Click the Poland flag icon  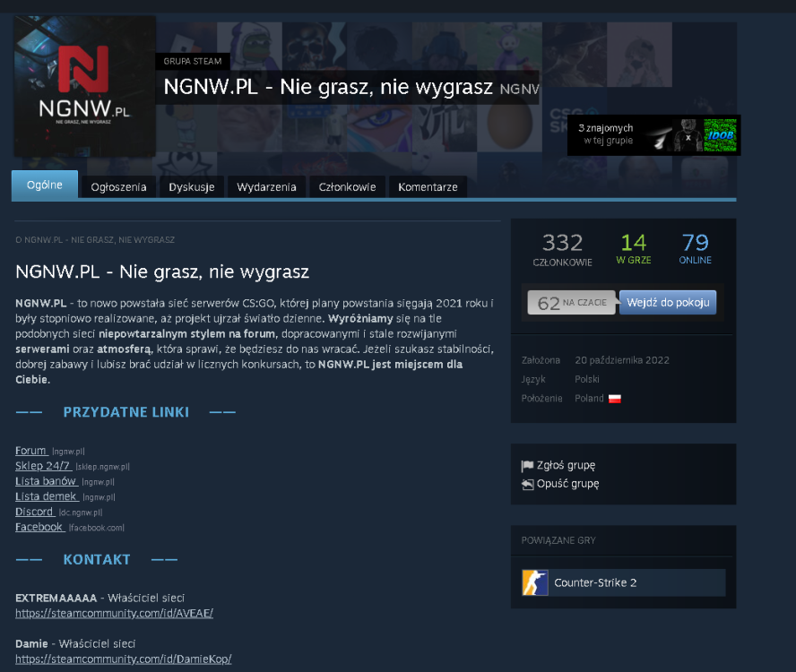[x=615, y=399]
